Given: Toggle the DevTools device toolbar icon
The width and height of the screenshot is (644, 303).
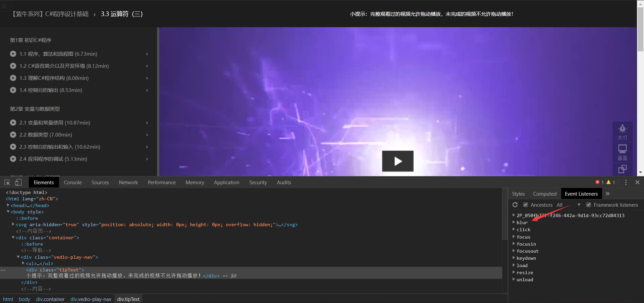Looking at the screenshot, I should coord(18,182).
